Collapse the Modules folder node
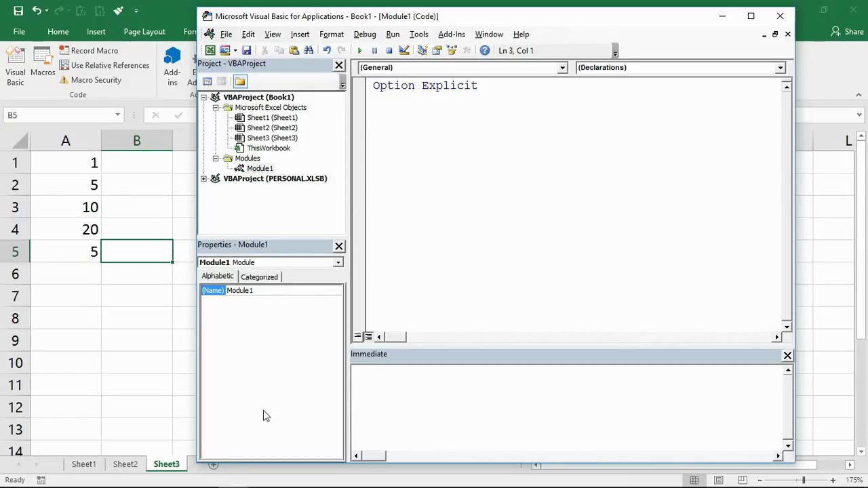This screenshot has height=488, width=868. (x=216, y=159)
